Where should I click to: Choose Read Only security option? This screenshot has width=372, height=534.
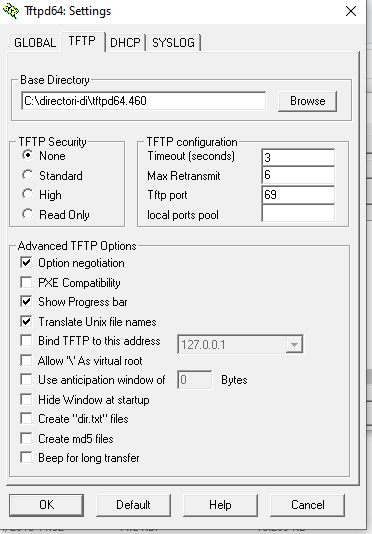[x=56, y=215]
